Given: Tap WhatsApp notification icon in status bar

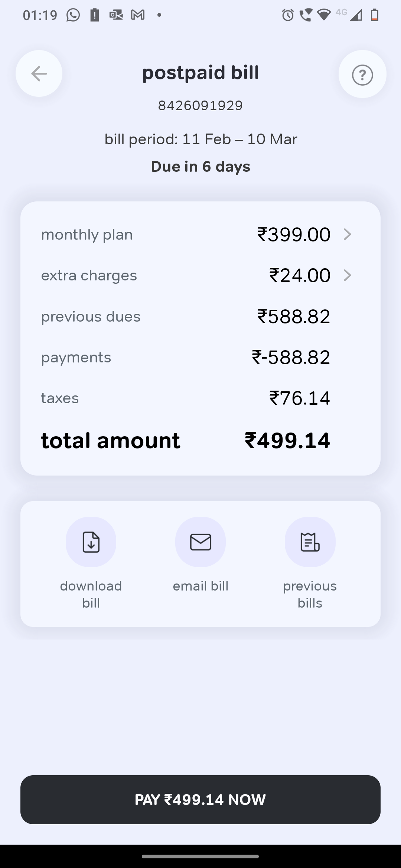Looking at the screenshot, I should [73, 15].
